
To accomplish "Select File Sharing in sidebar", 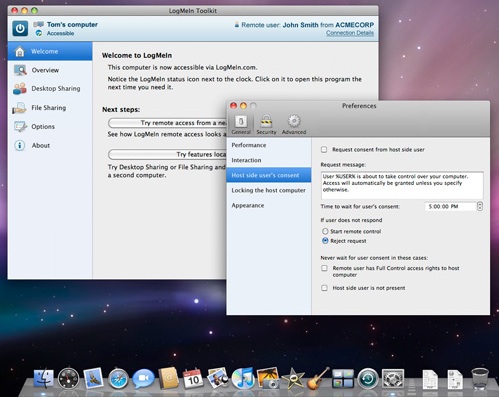I will coord(50,108).
